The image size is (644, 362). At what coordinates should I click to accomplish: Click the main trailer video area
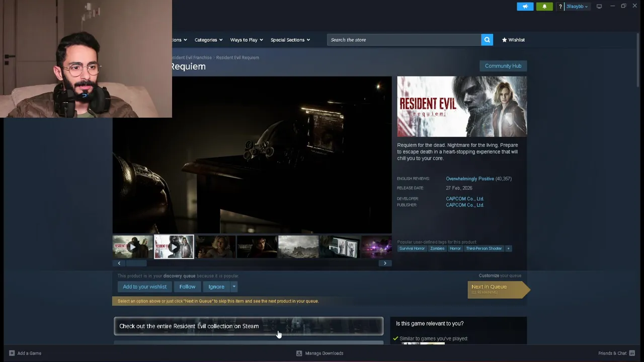(x=252, y=155)
